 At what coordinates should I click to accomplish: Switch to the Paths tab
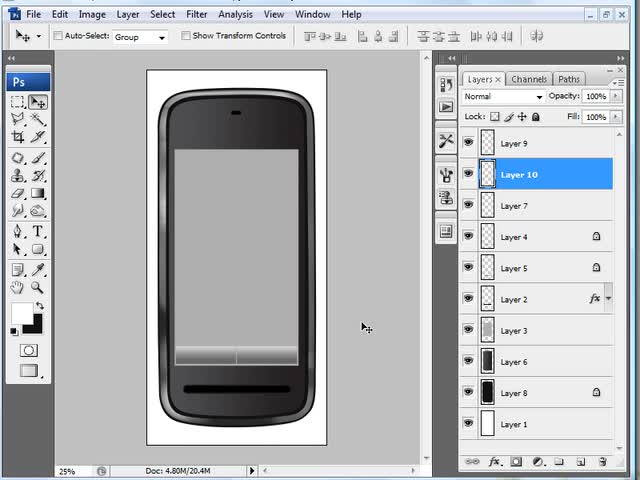pyautogui.click(x=569, y=79)
